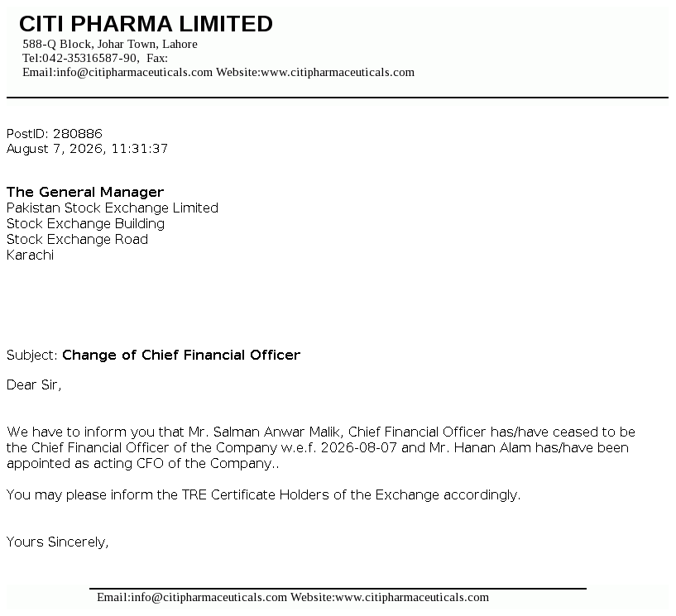Click Pakistan Stock Exchange Limited line

point(112,208)
